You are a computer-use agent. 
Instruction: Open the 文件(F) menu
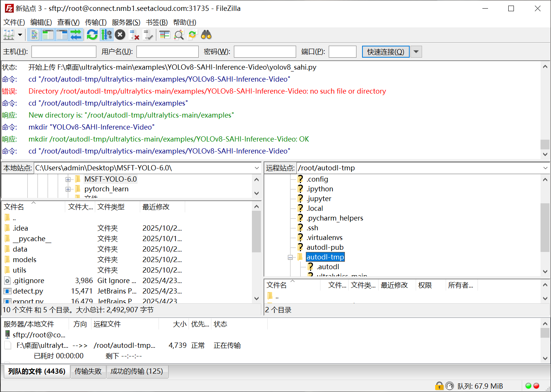[x=14, y=22]
